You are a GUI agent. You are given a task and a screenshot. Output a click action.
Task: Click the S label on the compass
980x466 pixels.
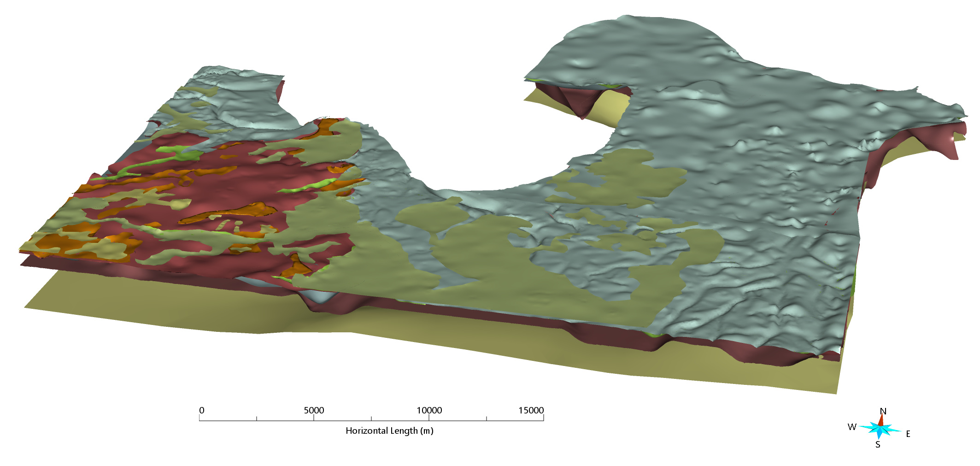tap(878, 445)
